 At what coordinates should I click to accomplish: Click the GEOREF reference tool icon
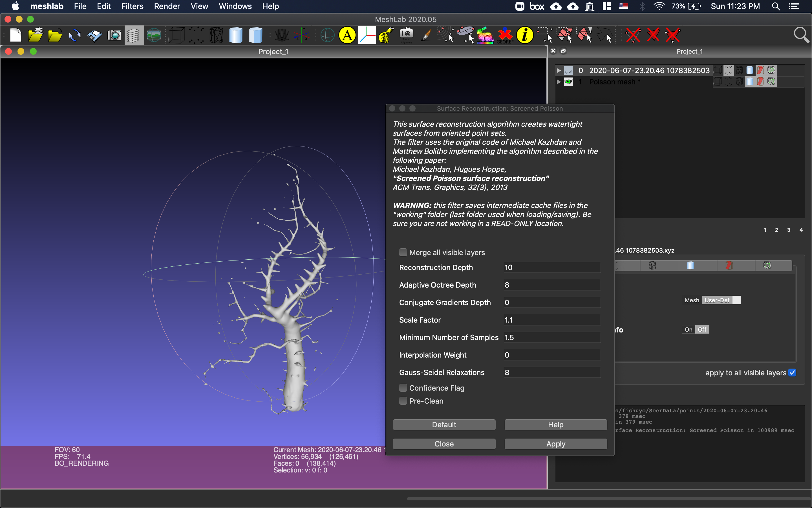[x=505, y=36]
